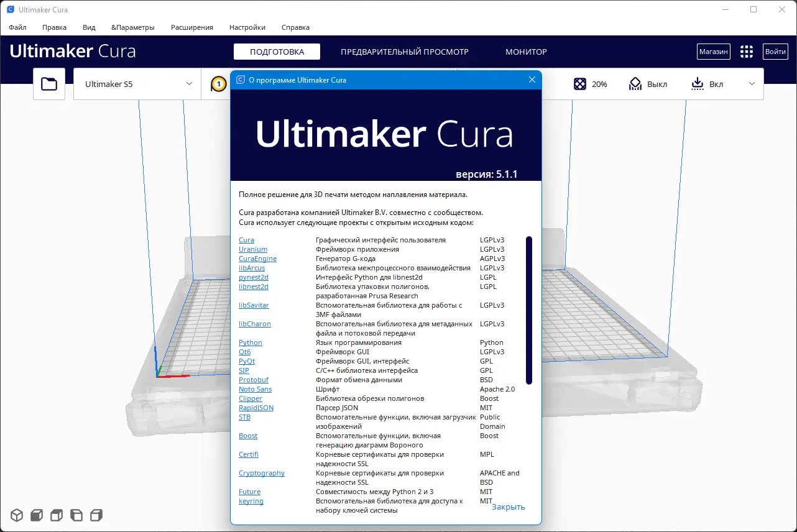Click the 'Генератор G-кода' description

click(346, 259)
